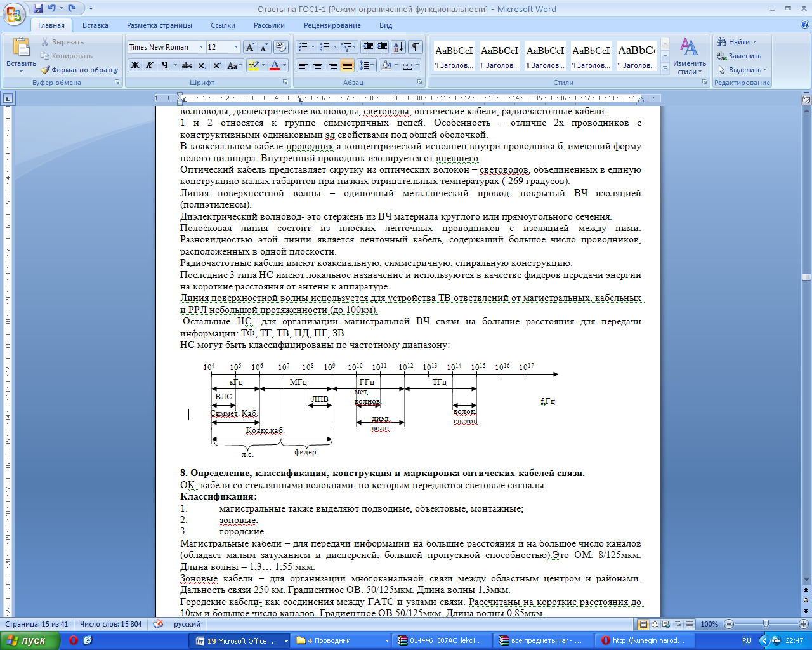The height and width of the screenshot is (650, 812).
Task: Click Выделить select button
Action: [742, 70]
